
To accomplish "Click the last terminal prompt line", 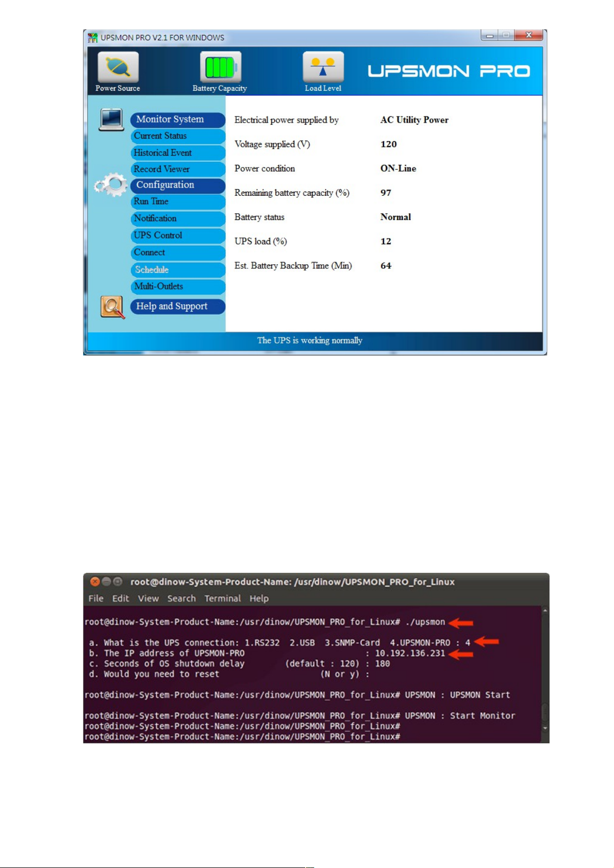I will (x=242, y=737).
